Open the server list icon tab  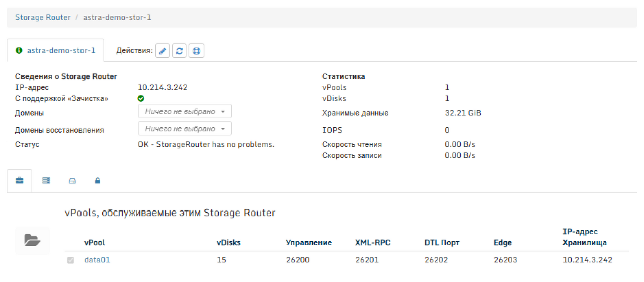pos(46,181)
